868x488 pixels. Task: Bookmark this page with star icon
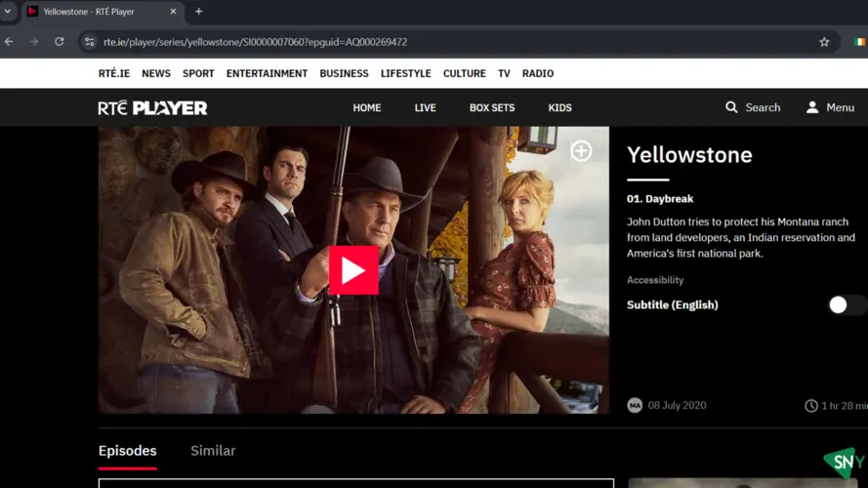(824, 42)
